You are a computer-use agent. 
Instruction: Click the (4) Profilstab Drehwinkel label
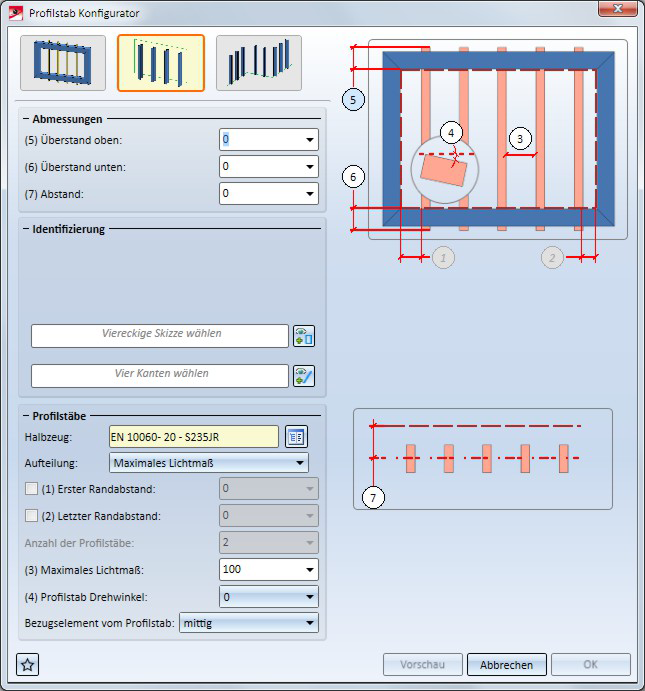click(x=86, y=597)
